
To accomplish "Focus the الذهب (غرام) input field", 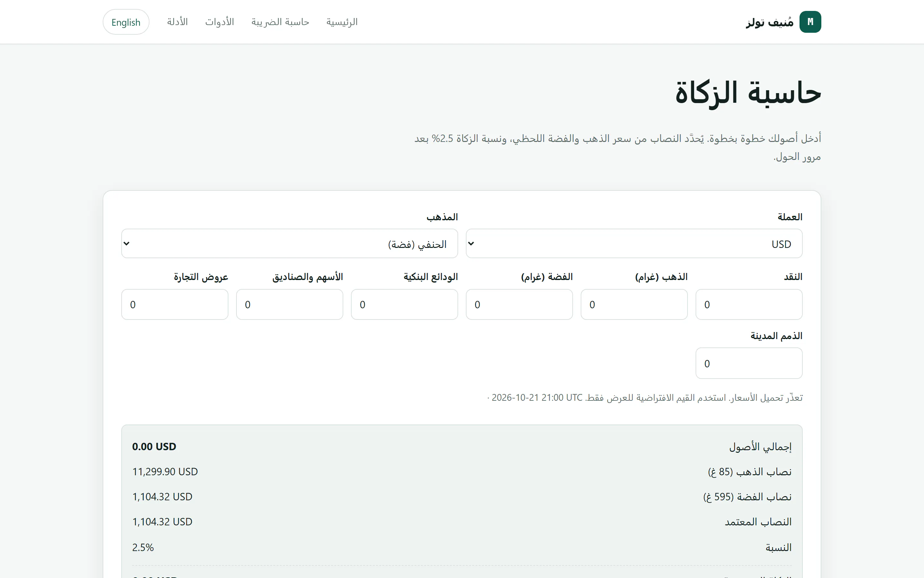I will 634,304.
